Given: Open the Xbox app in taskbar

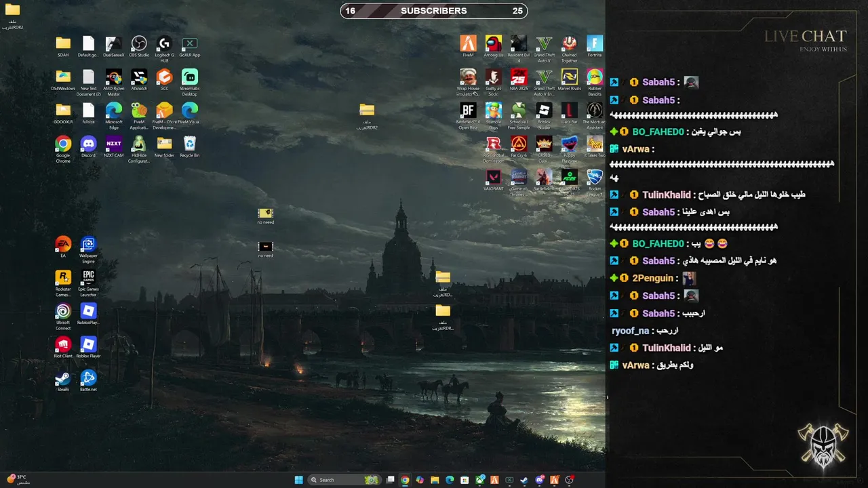Looking at the screenshot, I should point(480,480).
